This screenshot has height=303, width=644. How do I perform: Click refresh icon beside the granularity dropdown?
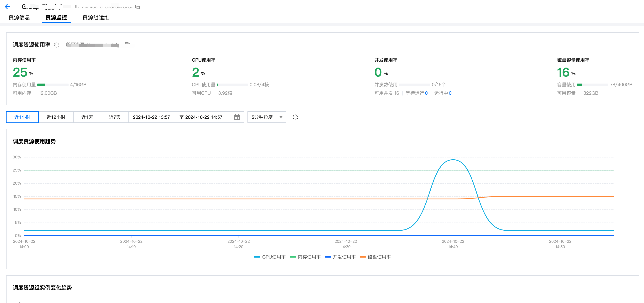[x=295, y=117]
